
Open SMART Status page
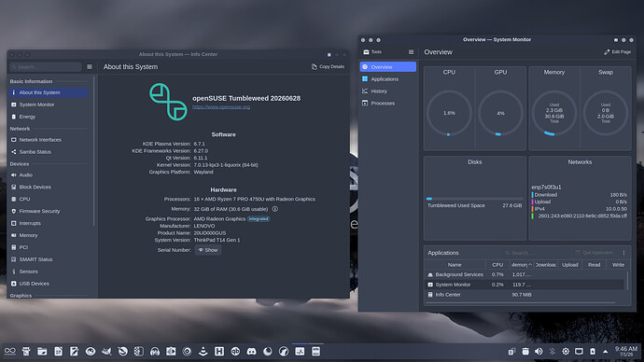tap(49, 259)
